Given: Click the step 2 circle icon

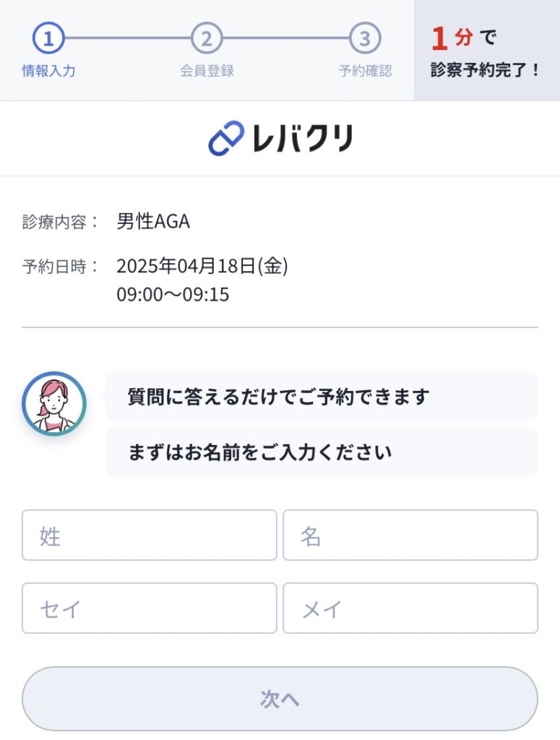Looking at the screenshot, I should coord(207,38).
